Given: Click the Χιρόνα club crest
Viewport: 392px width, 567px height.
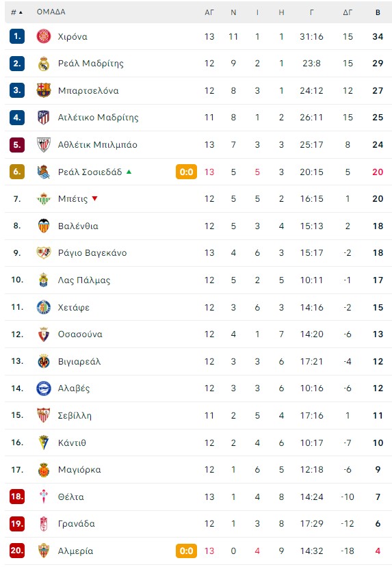Looking at the screenshot, I should click(x=43, y=36).
